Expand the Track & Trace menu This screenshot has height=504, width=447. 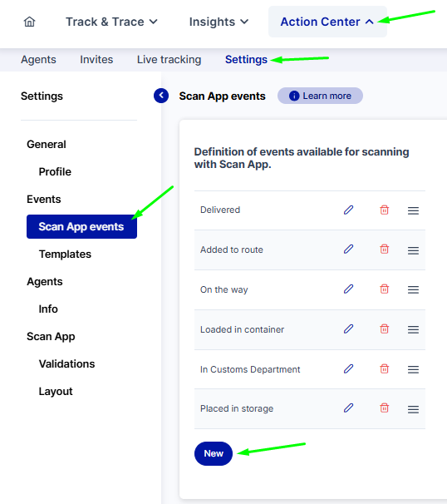pos(111,22)
